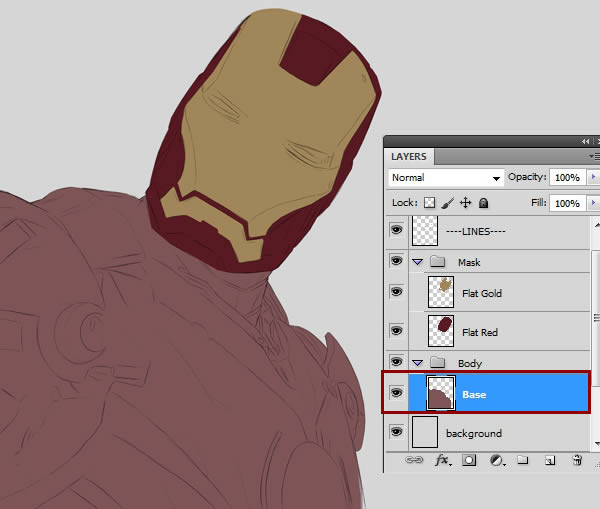Viewport: 600px width, 509px height.
Task: Hide the Flat Gold layer
Action: 396,292
